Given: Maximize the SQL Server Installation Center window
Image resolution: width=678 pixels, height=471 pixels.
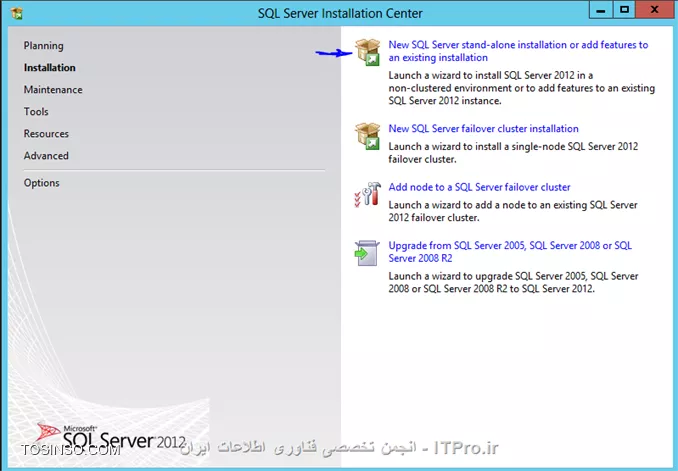Looking at the screenshot, I should coord(624,10).
